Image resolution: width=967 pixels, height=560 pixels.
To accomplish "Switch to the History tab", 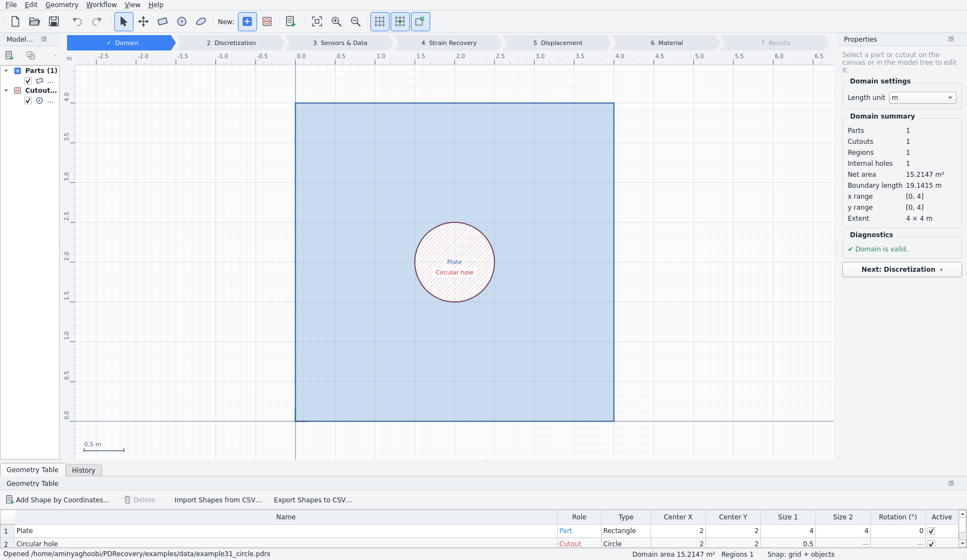I will pos(84,470).
